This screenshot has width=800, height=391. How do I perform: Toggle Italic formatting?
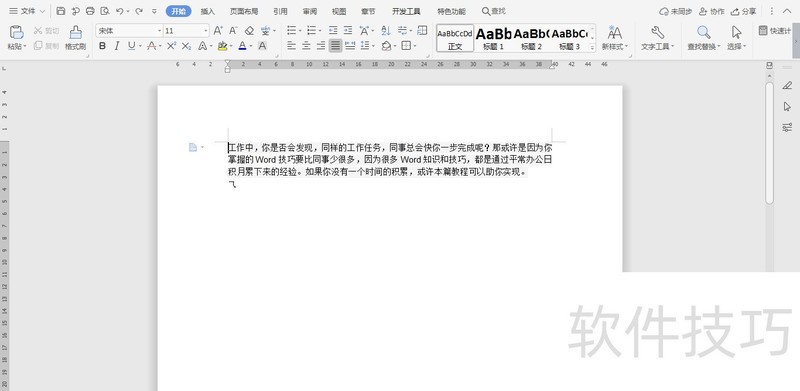117,46
